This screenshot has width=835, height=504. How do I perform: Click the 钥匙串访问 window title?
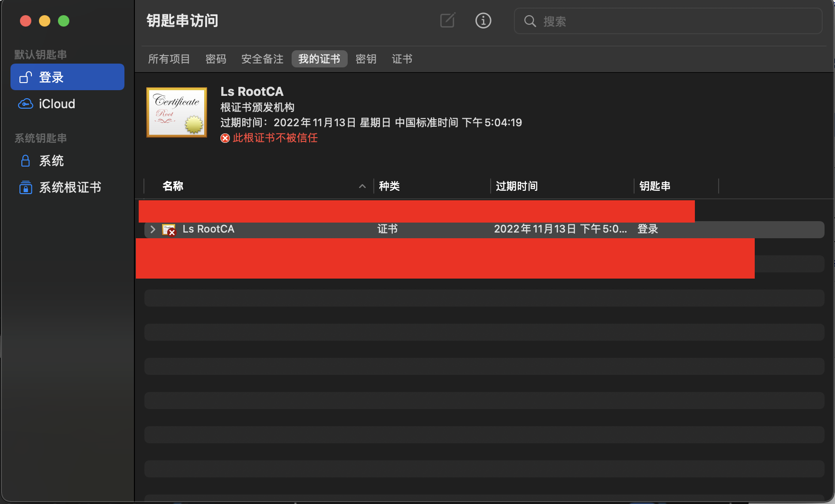(x=182, y=21)
